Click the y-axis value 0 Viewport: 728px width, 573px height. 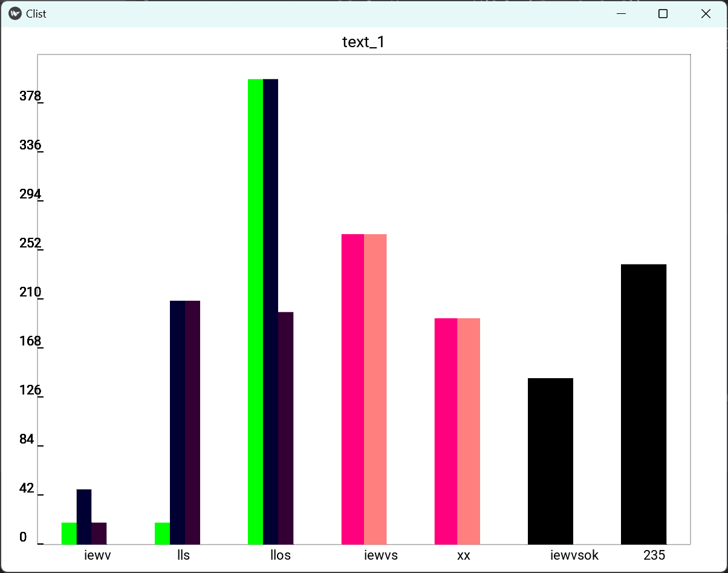[x=23, y=537]
